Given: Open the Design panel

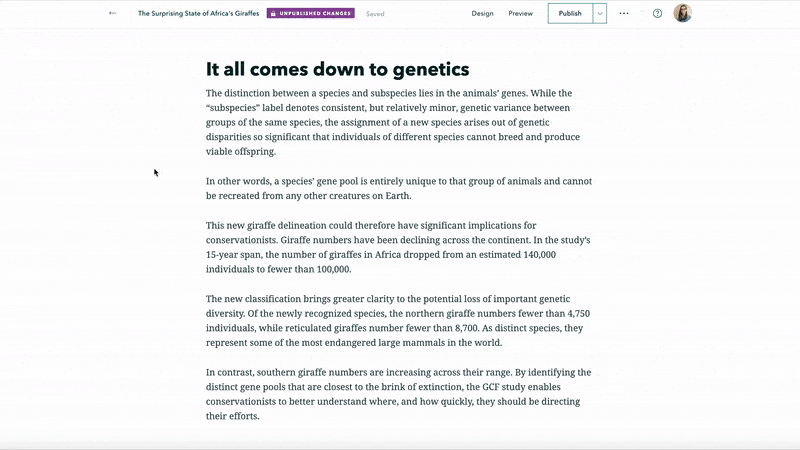Looking at the screenshot, I should (x=482, y=14).
